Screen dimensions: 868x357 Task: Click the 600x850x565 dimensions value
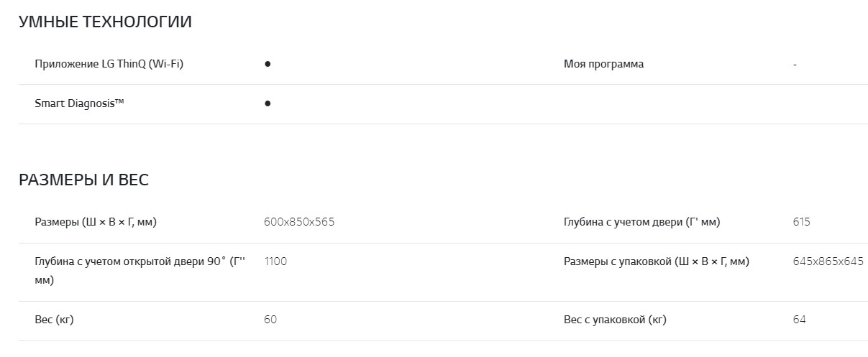coord(299,222)
